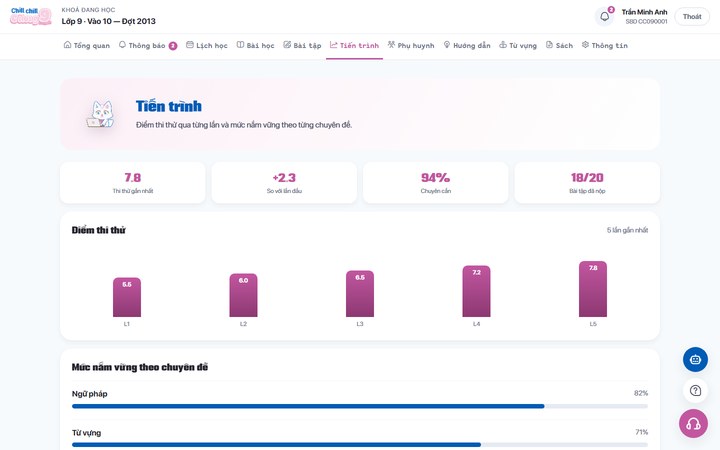
Task: Click the Mức nắm vững theo chuyên đề heading
Action: click(x=140, y=367)
